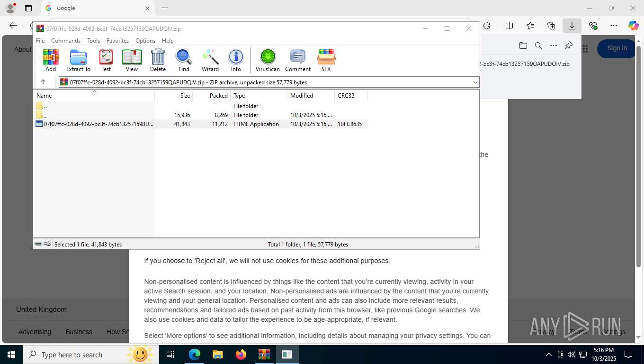
Task: Sort by Name column header
Action: click(94, 95)
